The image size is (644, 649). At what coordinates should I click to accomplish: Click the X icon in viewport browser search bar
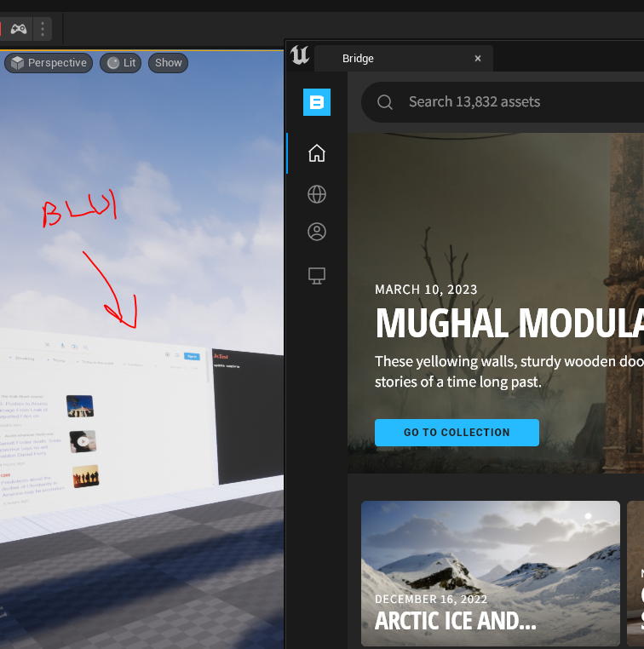pyautogui.click(x=47, y=345)
